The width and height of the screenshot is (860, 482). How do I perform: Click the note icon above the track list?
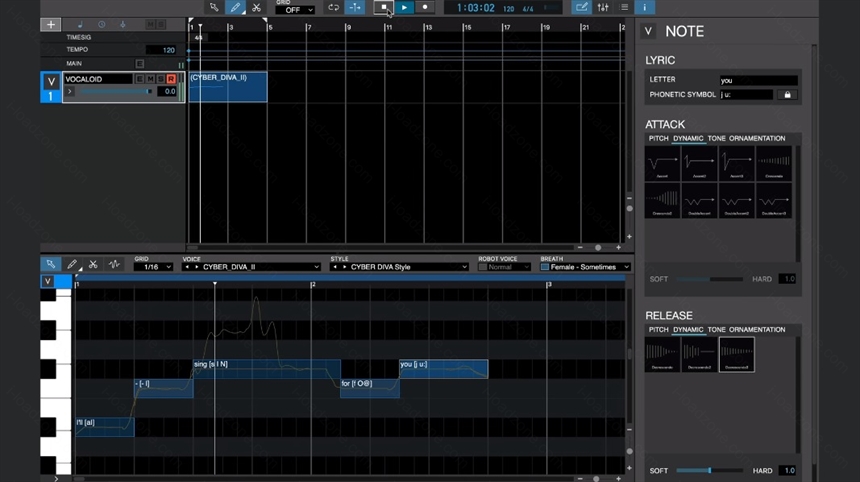(80, 25)
